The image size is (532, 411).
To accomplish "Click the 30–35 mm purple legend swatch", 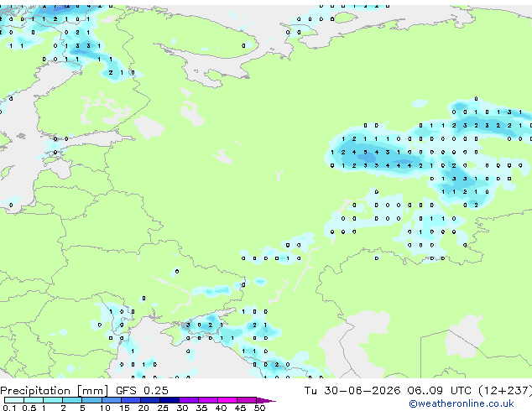I will [189, 400].
